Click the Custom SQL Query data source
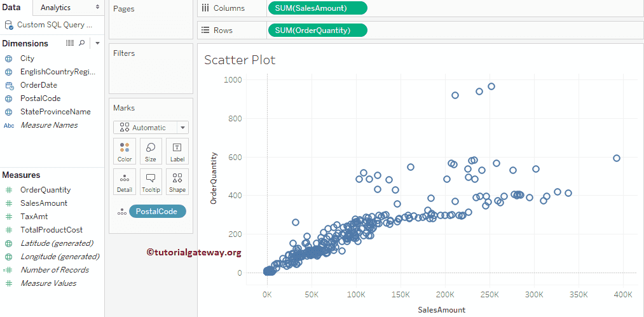Screen dimensions: 644x317 pos(54,25)
